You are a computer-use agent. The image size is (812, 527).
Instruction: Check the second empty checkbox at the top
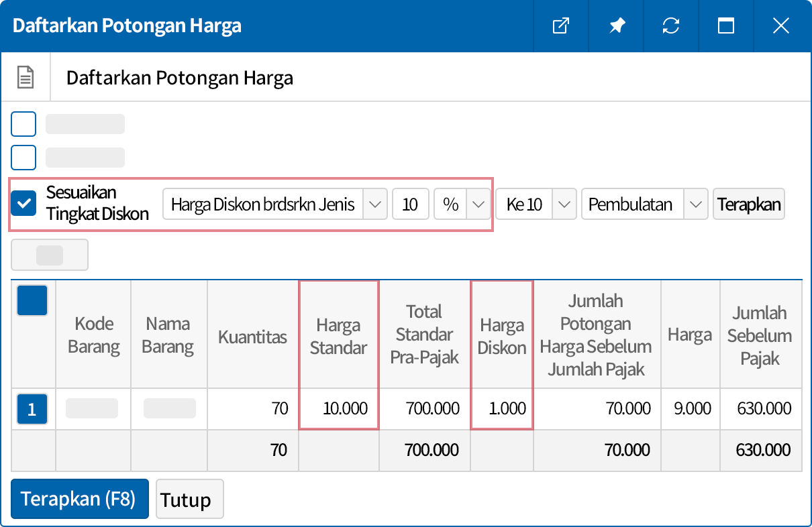23,157
